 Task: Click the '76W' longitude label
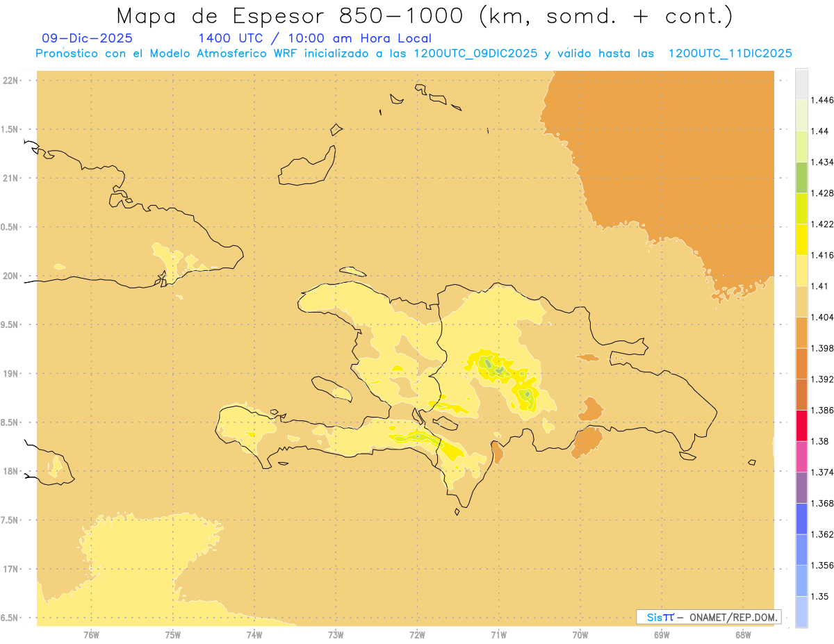point(91,635)
